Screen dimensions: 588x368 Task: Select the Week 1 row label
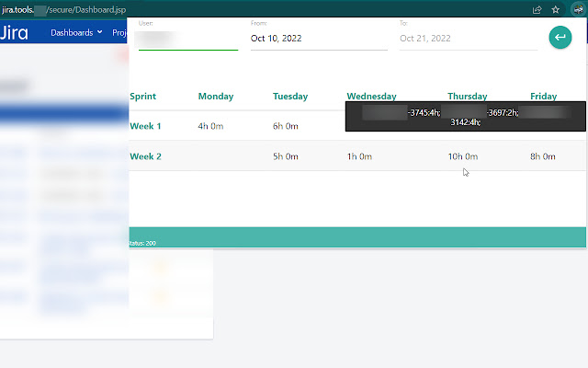pyautogui.click(x=145, y=126)
